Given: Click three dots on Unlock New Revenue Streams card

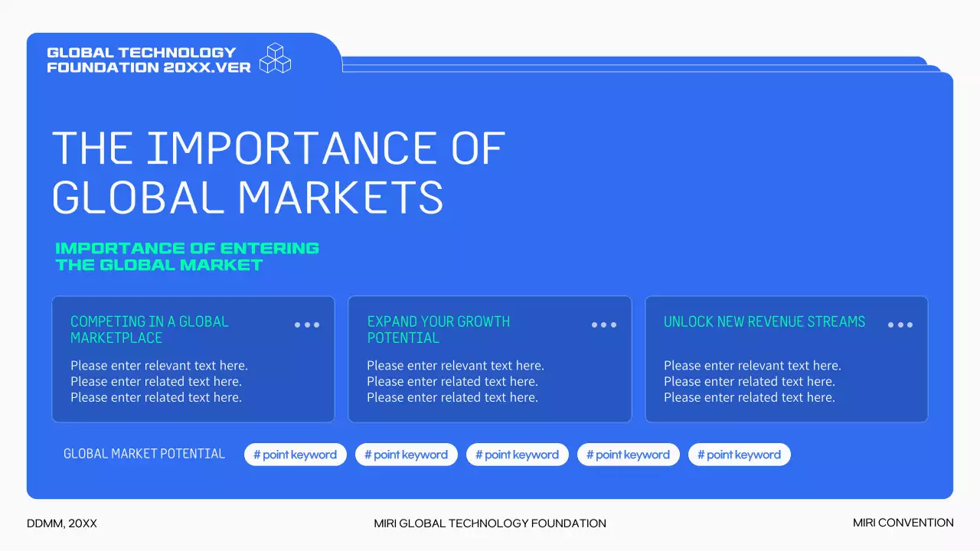Looking at the screenshot, I should 900,325.
